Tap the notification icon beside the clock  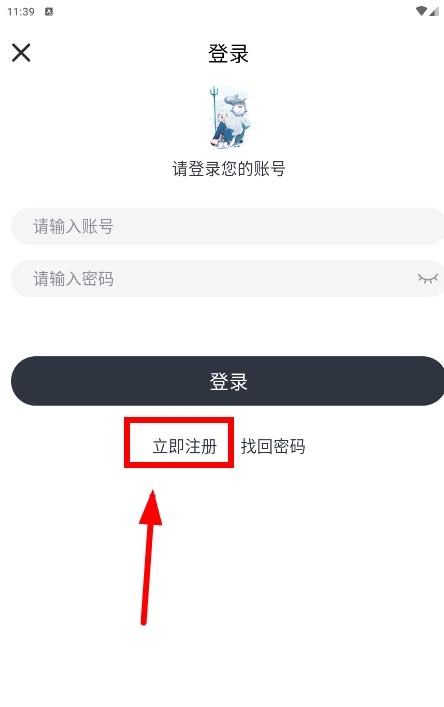(49, 12)
